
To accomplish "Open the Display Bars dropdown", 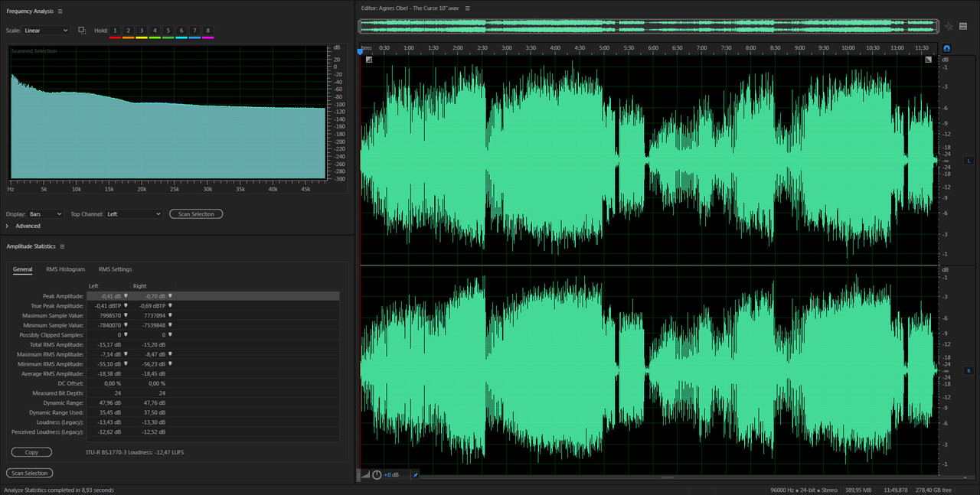I will coord(45,214).
